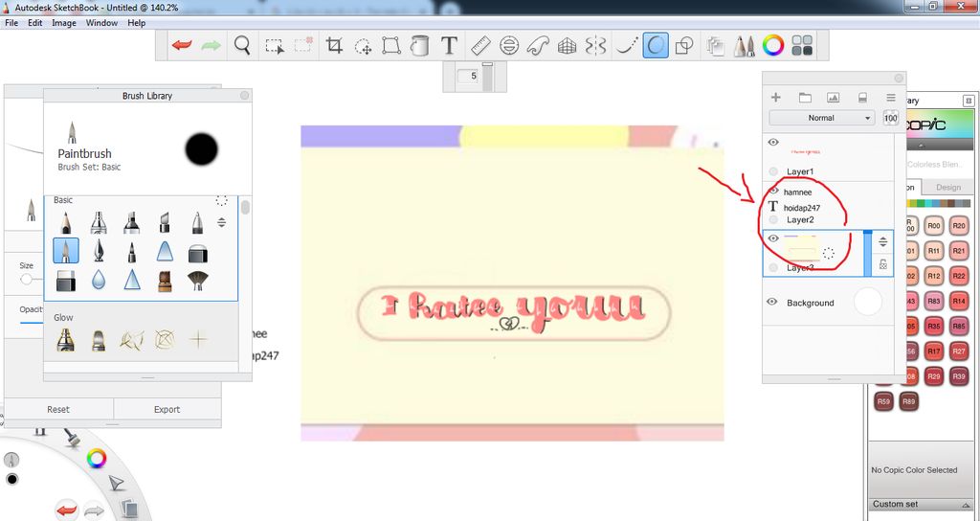This screenshot has height=521, width=980.
Task: Click the brush Size slider handle
Action: tap(26, 279)
